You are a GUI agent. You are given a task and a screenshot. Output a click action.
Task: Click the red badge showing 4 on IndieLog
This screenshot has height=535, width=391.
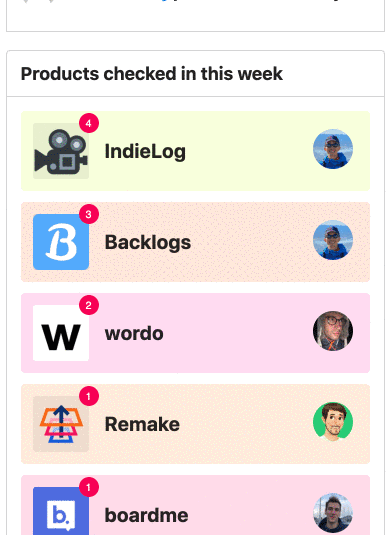click(89, 123)
